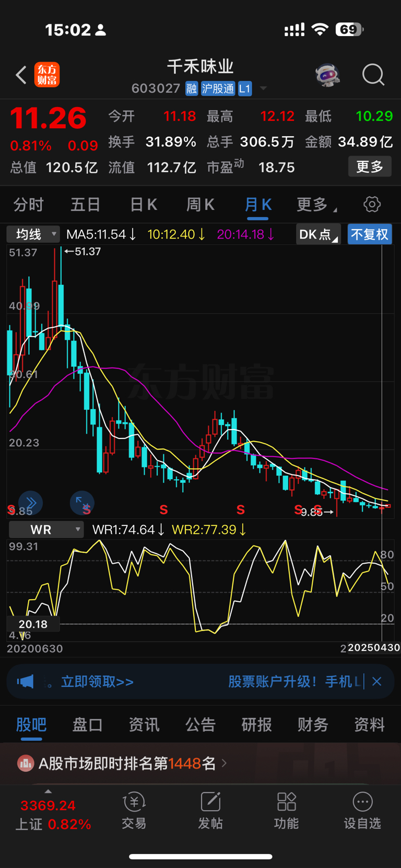Image resolution: width=401 pixels, height=868 pixels.
Task: Tap the 沪股通 badge
Action: [218, 89]
